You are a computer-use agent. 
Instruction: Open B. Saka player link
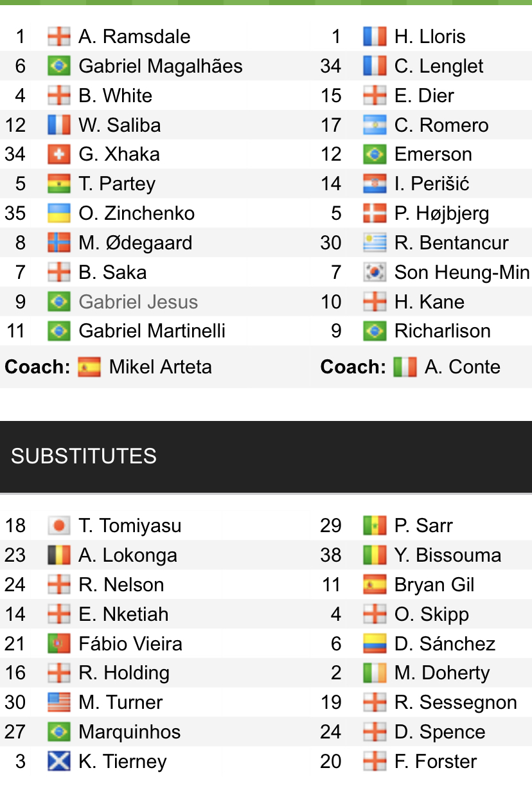[x=112, y=272]
